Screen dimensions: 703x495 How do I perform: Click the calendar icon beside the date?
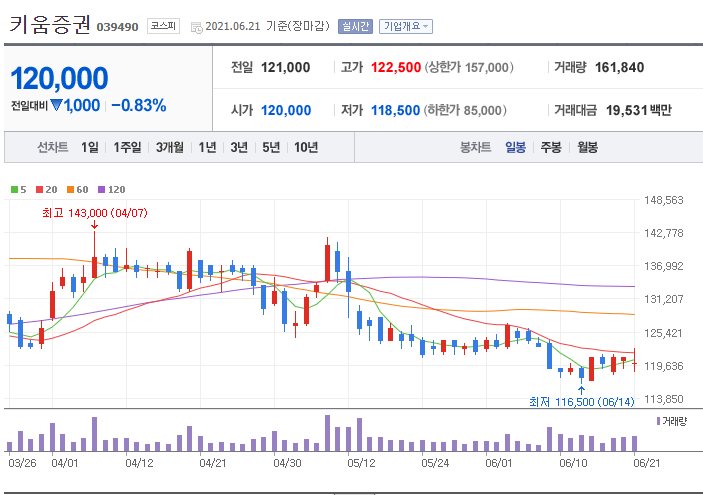196,27
